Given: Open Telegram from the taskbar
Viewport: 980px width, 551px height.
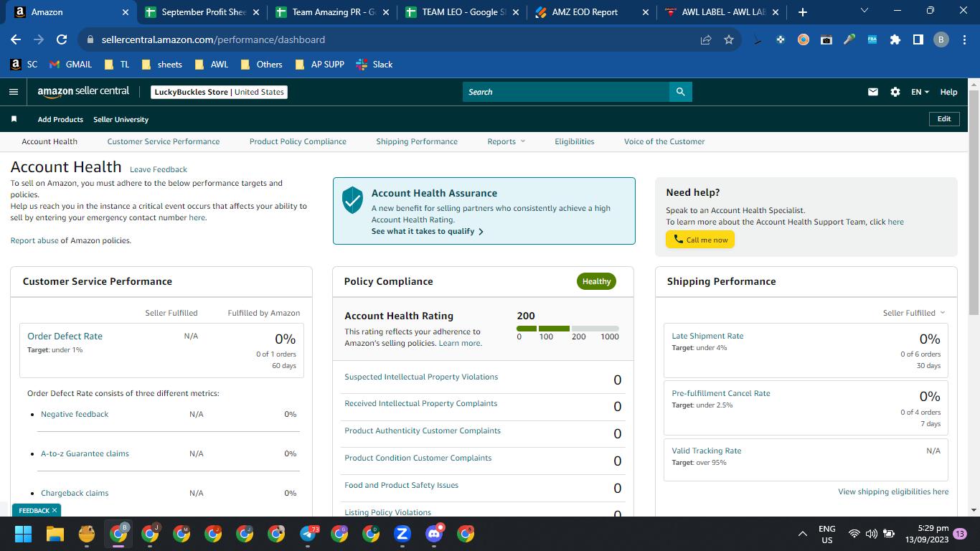Looking at the screenshot, I should [x=308, y=534].
